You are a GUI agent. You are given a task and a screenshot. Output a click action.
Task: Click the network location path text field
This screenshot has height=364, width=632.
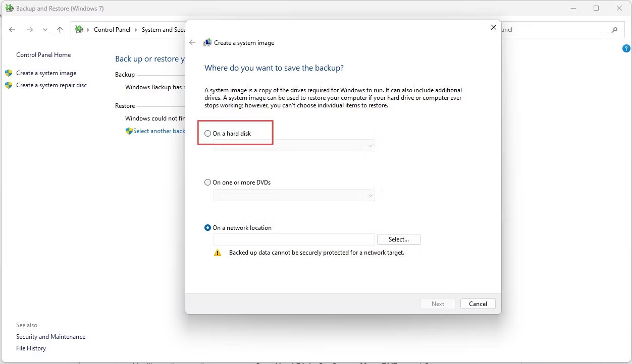pyautogui.click(x=294, y=239)
